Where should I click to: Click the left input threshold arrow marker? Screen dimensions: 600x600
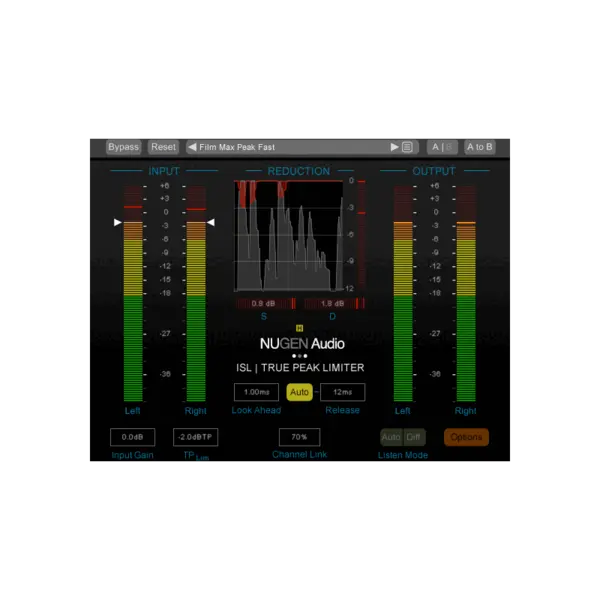(117, 222)
